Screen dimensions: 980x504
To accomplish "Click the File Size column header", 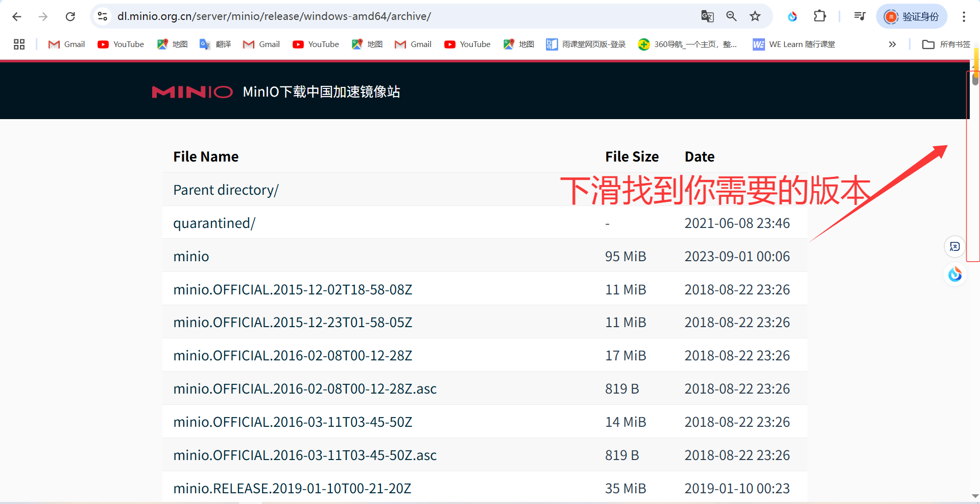I will click(x=632, y=157).
